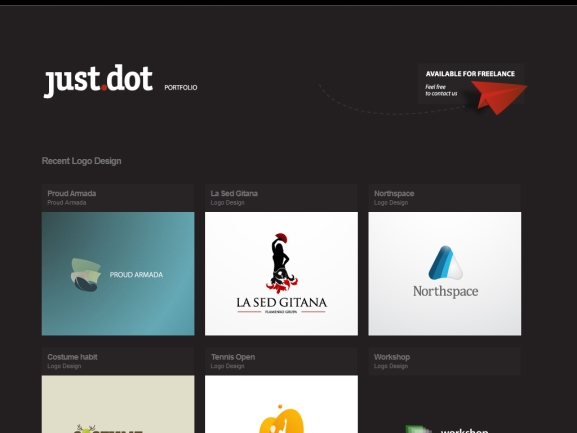Click the Costume habit card title
577x433 pixels.
(x=72, y=357)
